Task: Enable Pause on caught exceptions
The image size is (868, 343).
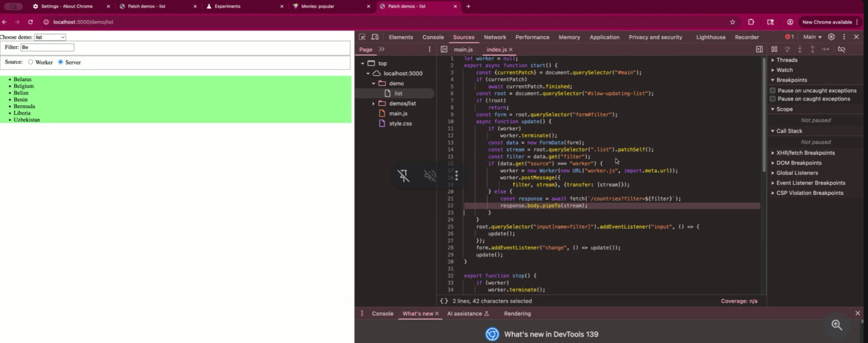Action: coord(772,99)
